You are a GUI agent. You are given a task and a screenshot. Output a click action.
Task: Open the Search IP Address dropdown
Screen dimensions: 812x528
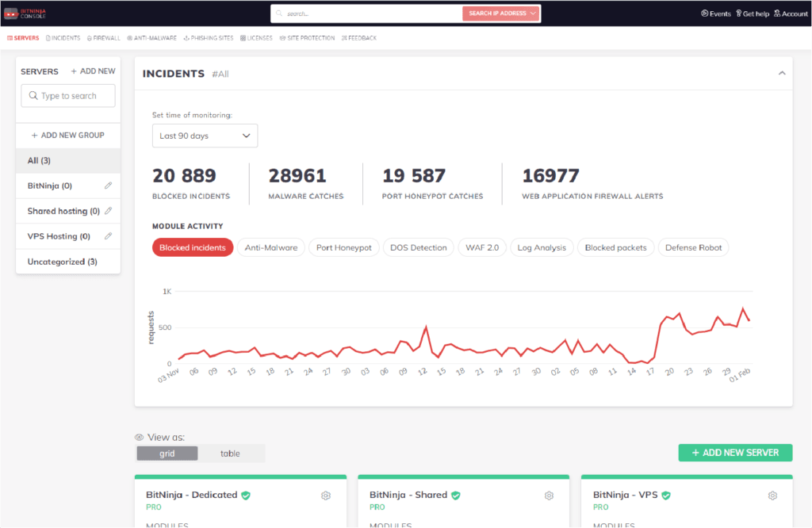click(501, 13)
